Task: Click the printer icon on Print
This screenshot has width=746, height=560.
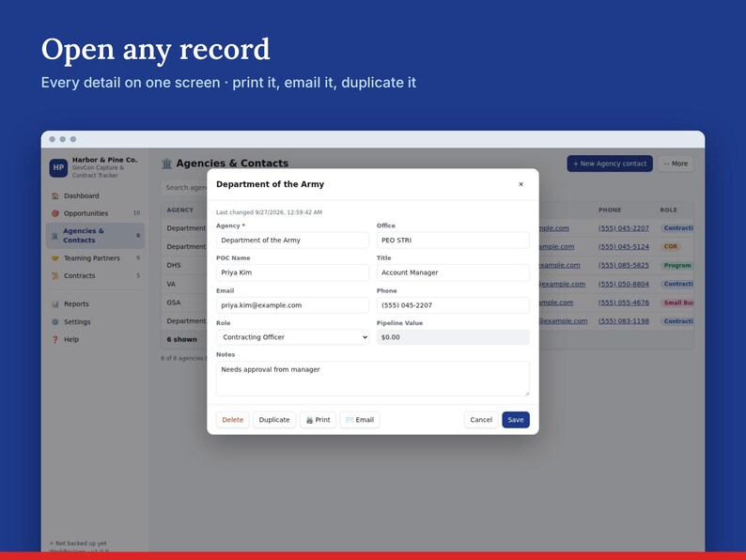Action: coord(309,420)
